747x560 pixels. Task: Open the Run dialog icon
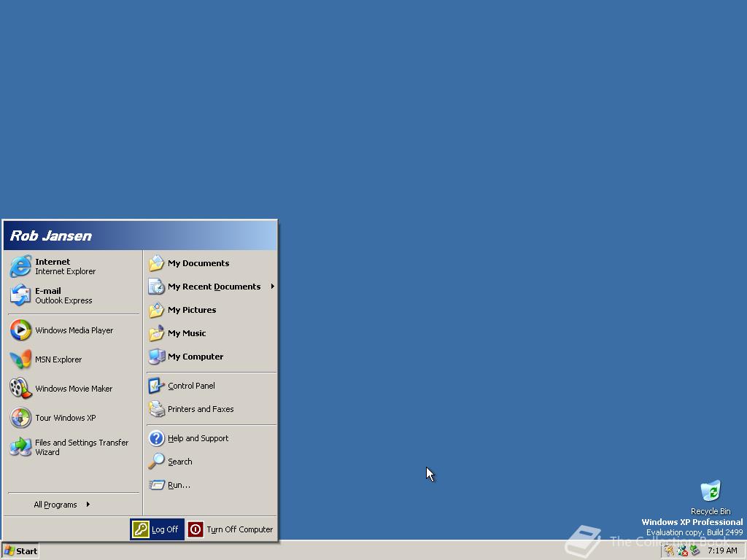(156, 485)
